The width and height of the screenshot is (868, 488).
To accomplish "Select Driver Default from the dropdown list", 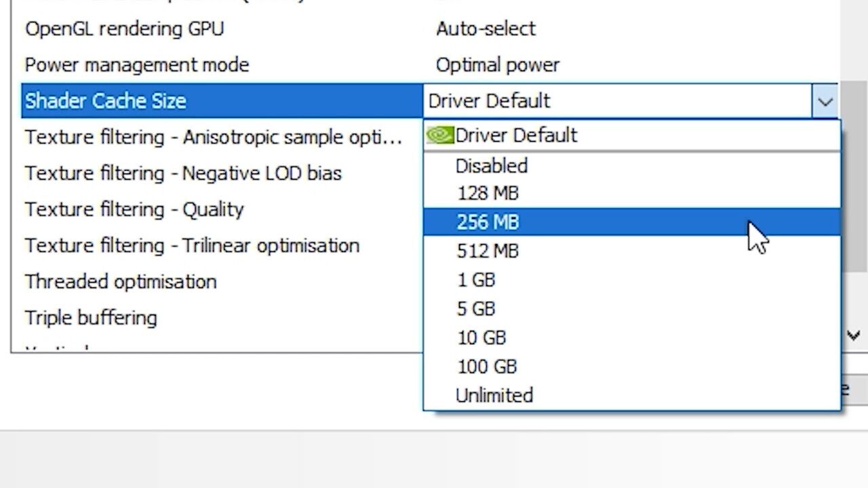I will click(x=516, y=136).
